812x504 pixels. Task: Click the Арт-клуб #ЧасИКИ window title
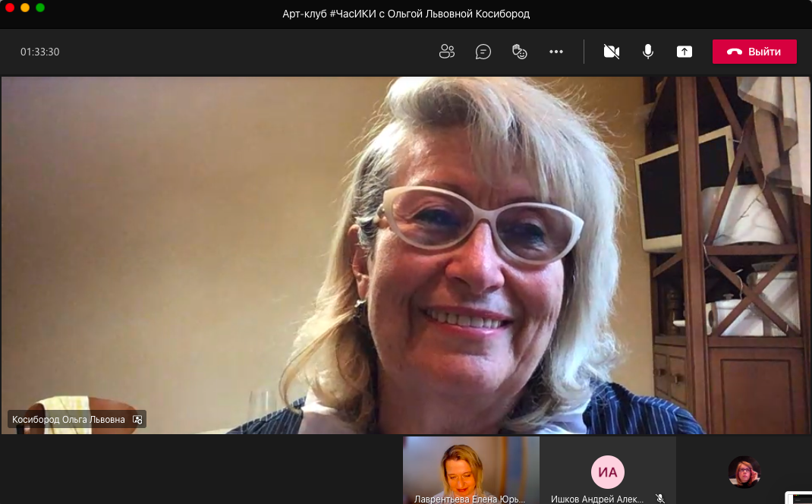click(406, 14)
